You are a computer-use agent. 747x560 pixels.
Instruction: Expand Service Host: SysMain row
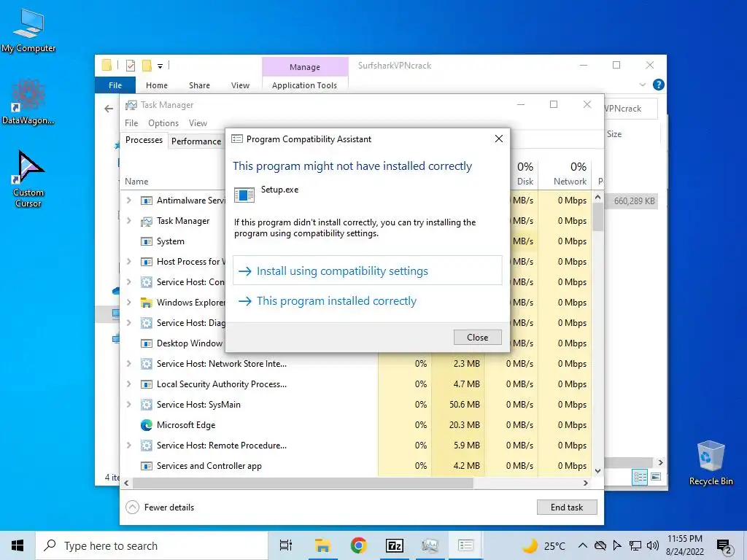(128, 405)
